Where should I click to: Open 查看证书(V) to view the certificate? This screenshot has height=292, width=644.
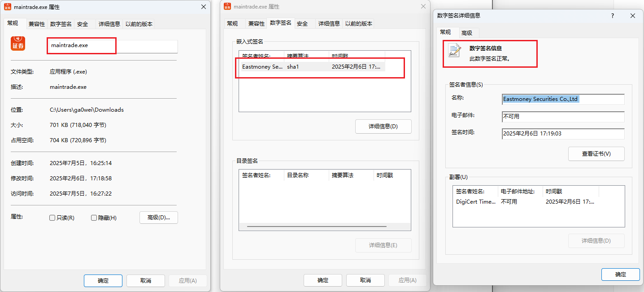[596, 154]
